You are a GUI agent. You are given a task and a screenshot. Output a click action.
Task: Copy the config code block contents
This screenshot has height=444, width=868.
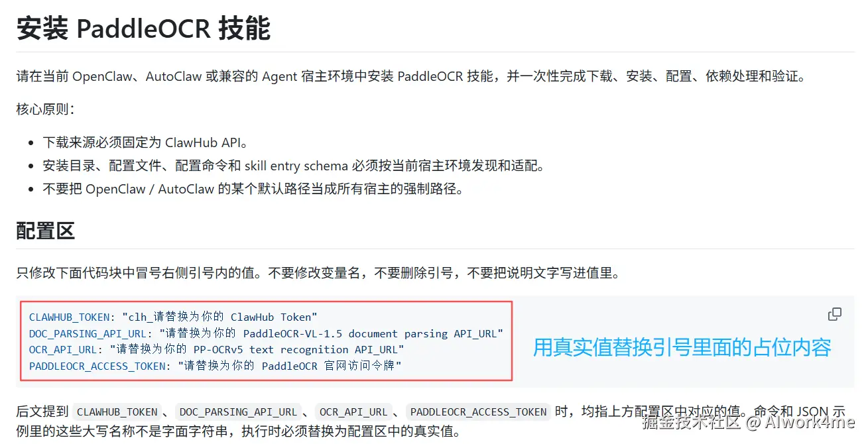(835, 315)
